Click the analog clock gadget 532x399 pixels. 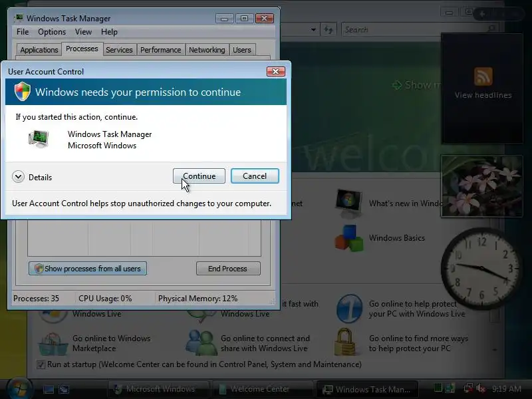pos(481,269)
